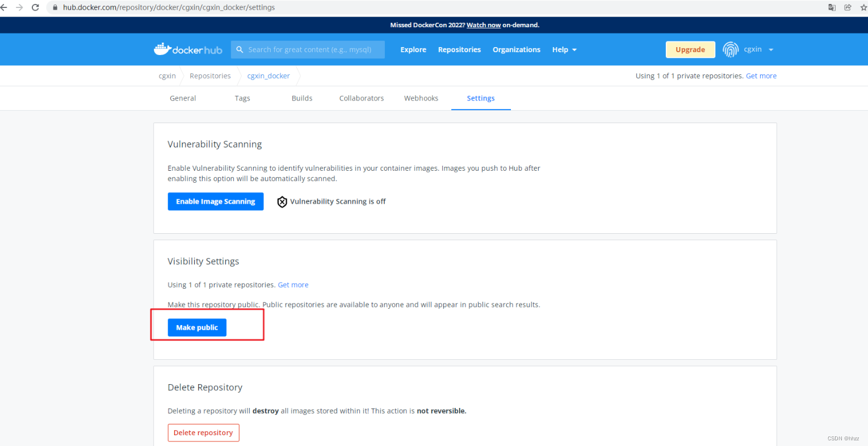Click Enable Image Scanning button

pyautogui.click(x=216, y=201)
